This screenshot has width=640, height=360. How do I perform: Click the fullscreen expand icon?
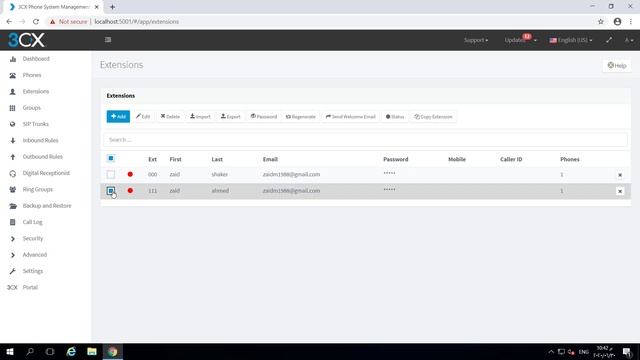(609, 40)
